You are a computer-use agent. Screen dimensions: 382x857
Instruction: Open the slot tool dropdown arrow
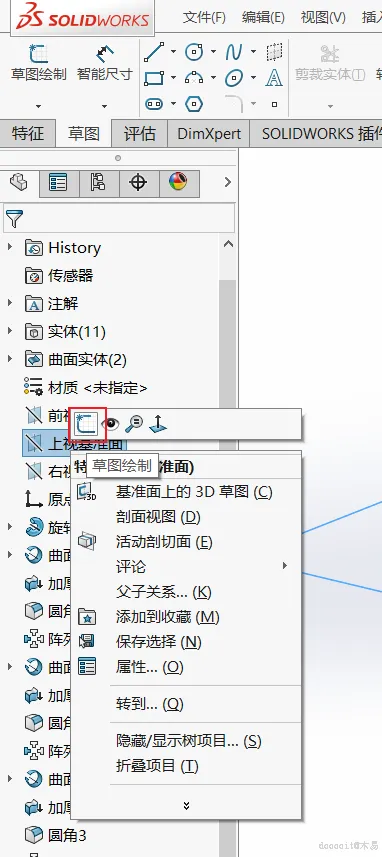173,103
